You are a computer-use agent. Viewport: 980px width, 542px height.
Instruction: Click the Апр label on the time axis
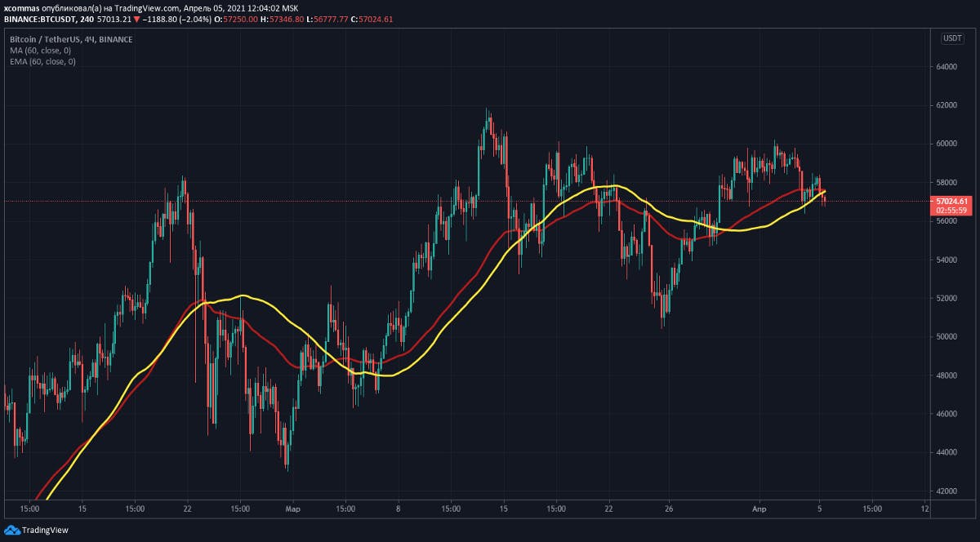tap(759, 508)
